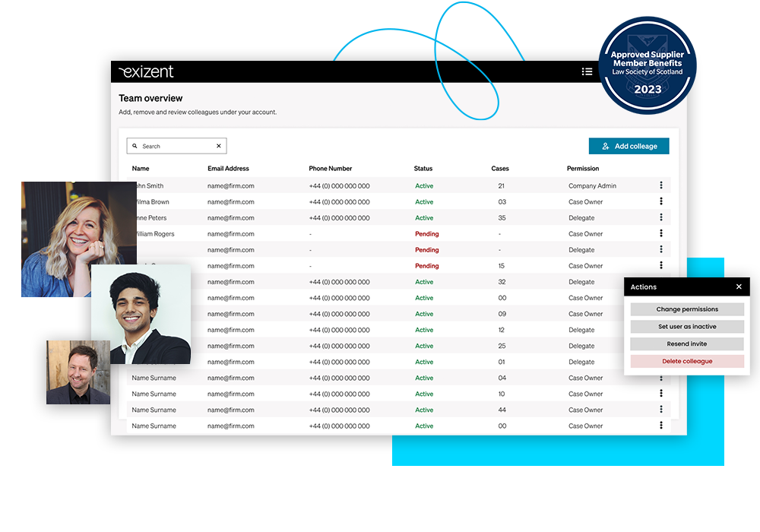Open the actions menu for John Smith
Image resolution: width=760 pixels, height=532 pixels.
point(660,185)
